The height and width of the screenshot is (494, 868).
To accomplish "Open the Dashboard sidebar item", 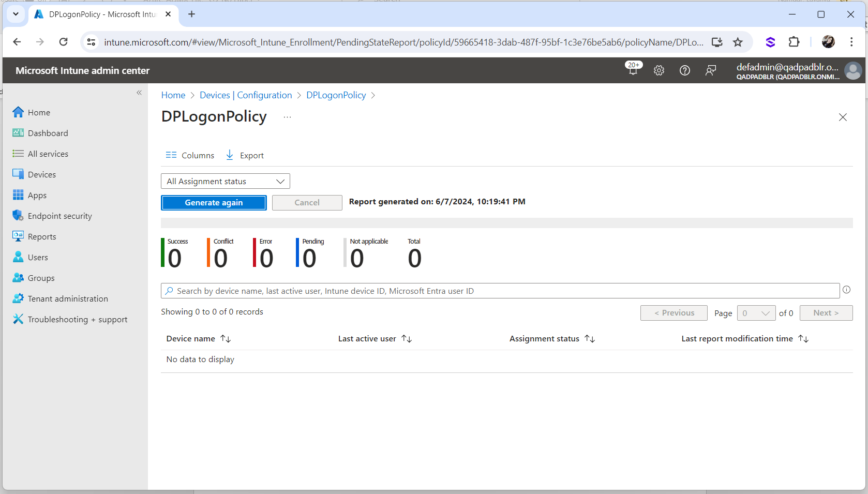I will click(x=40, y=133).
